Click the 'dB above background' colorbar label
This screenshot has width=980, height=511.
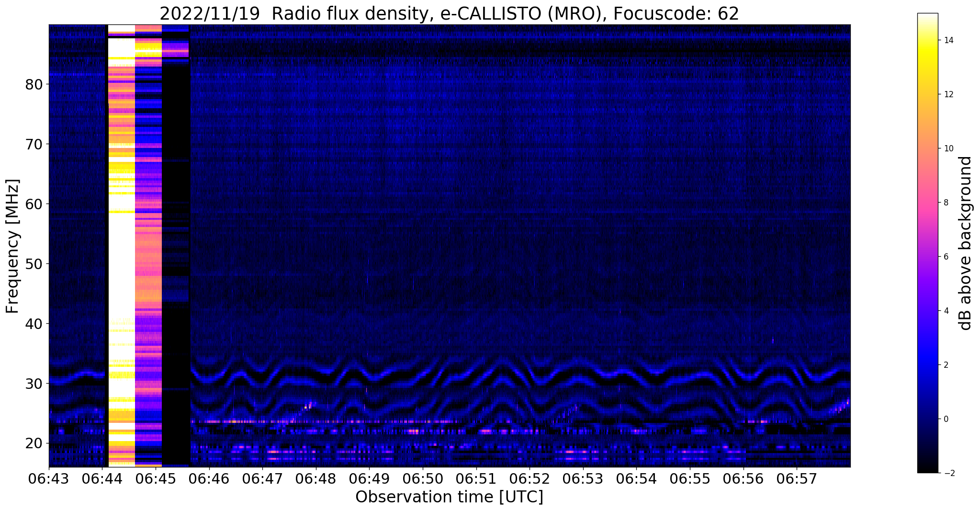(966, 243)
